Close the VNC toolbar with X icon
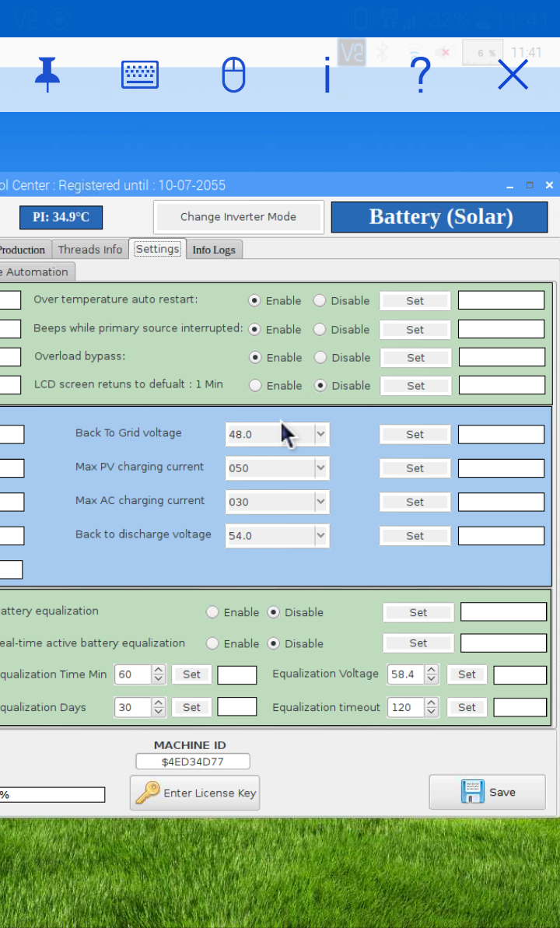This screenshot has width=560, height=928. (513, 75)
